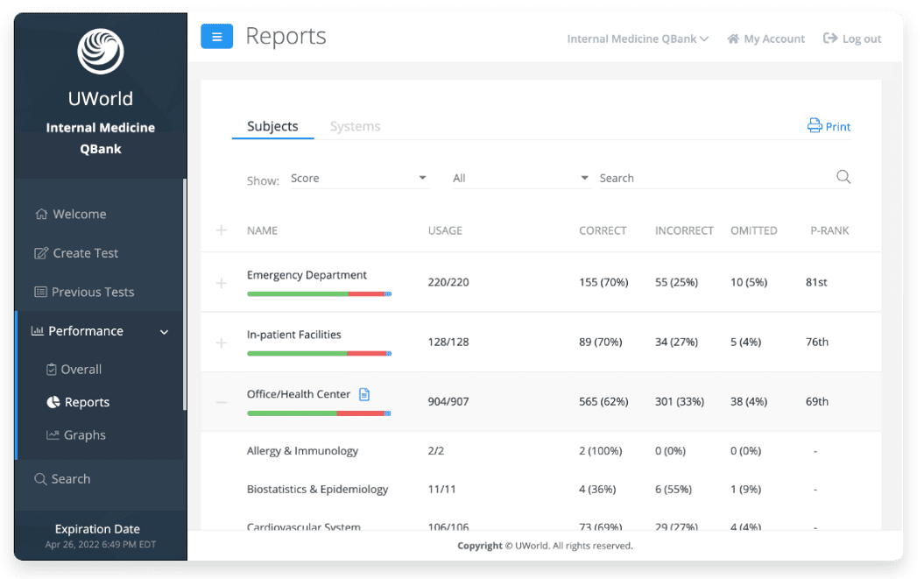The width and height of the screenshot is (924, 579).
Task: Open Previous Tests list in sidebar
Action: tap(92, 292)
